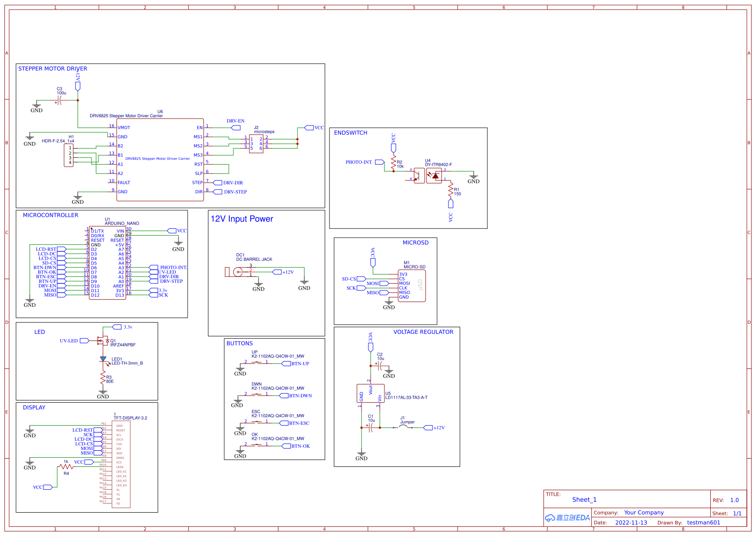Click the 嘉立创EDA logo in title block

click(567, 518)
